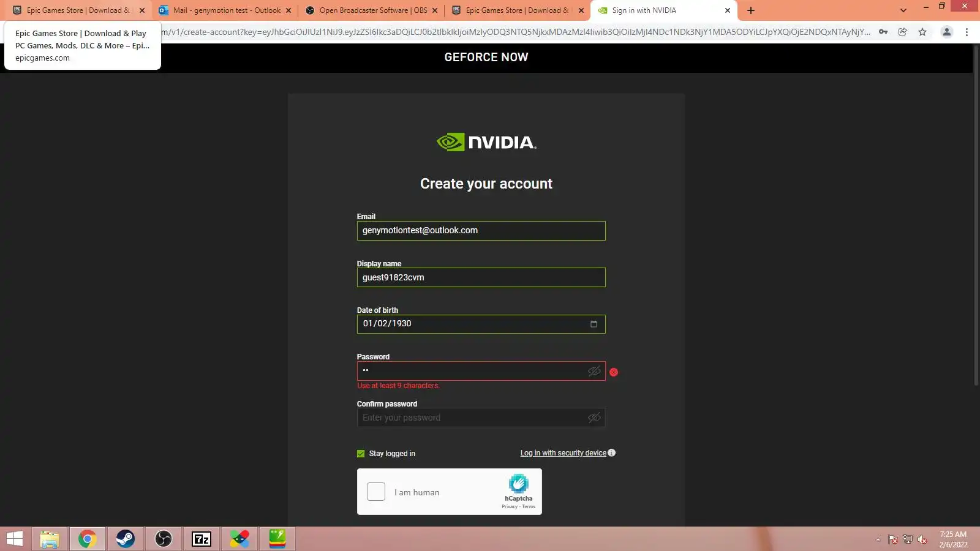Click the address bar URL

tap(515, 32)
